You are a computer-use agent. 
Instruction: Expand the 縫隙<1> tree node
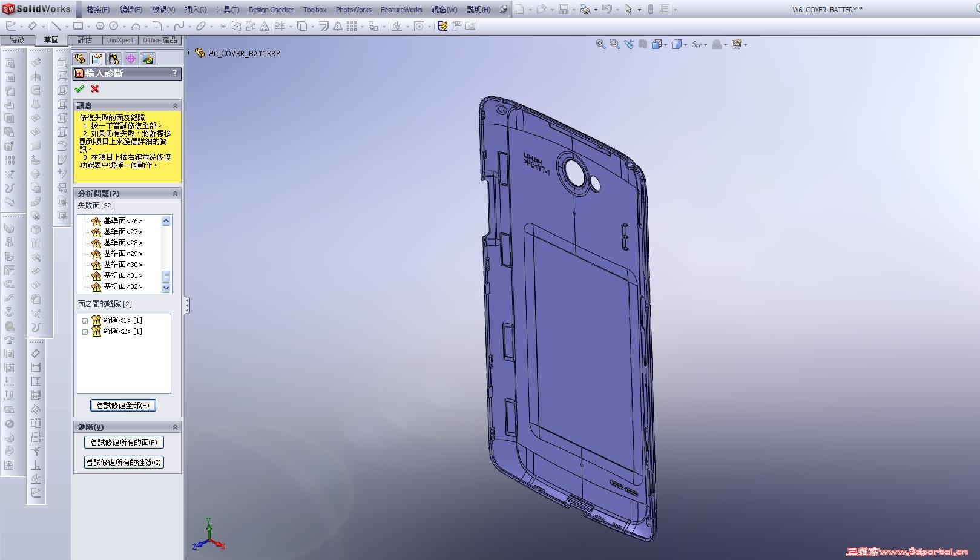coord(85,321)
